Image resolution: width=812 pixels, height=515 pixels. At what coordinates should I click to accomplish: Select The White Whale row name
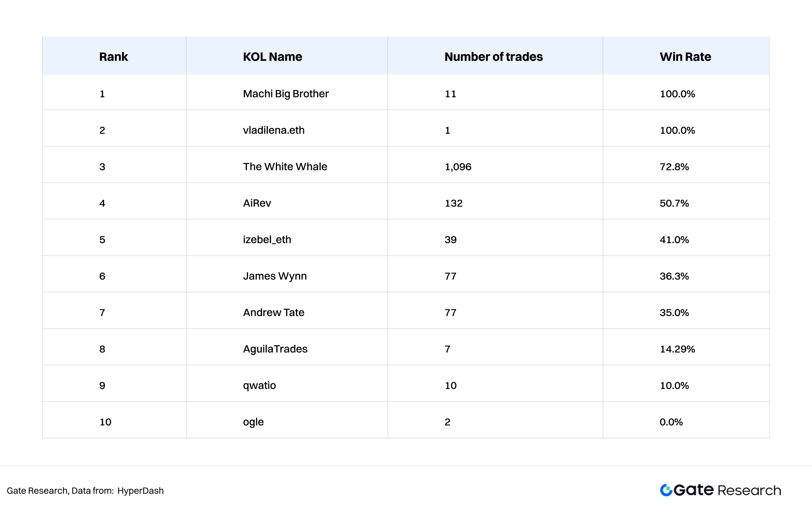tap(285, 167)
